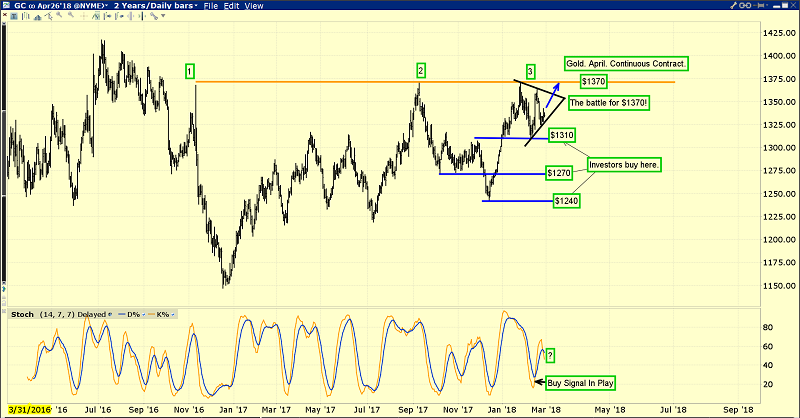The width and height of the screenshot is (800, 418).
Task: Open the View menu
Action: click(255, 6)
